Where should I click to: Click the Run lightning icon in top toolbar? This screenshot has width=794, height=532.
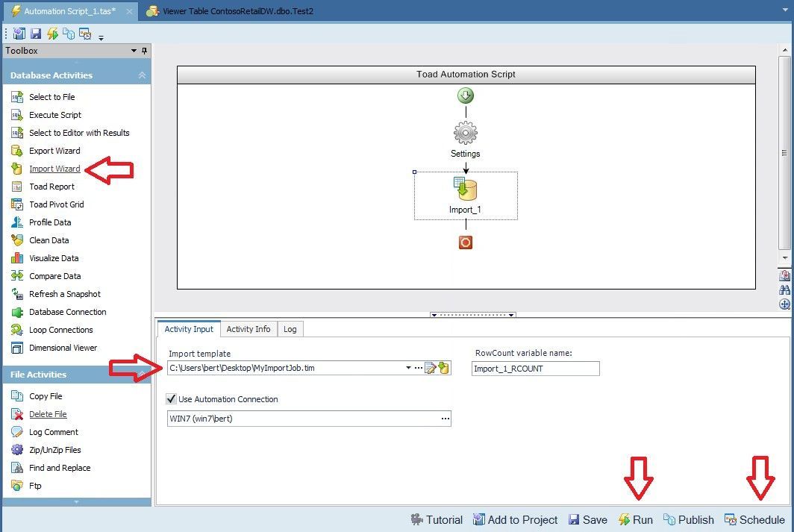coord(52,34)
